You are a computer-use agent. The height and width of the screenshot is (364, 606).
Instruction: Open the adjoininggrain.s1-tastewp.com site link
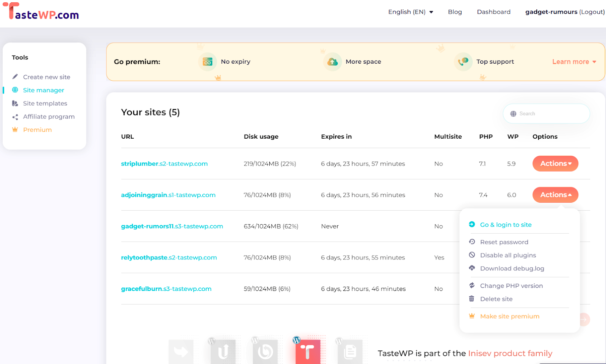tap(168, 195)
